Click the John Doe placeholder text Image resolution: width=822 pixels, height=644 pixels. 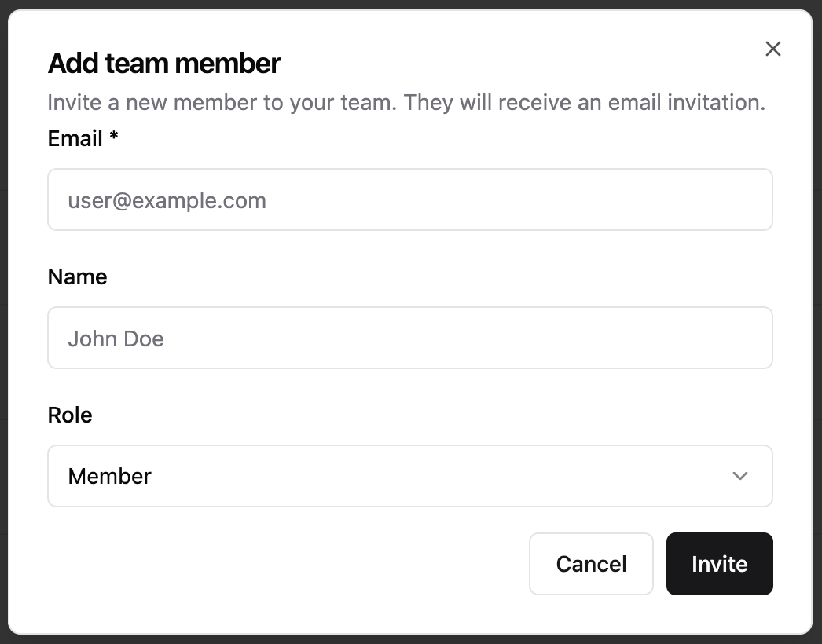point(116,338)
